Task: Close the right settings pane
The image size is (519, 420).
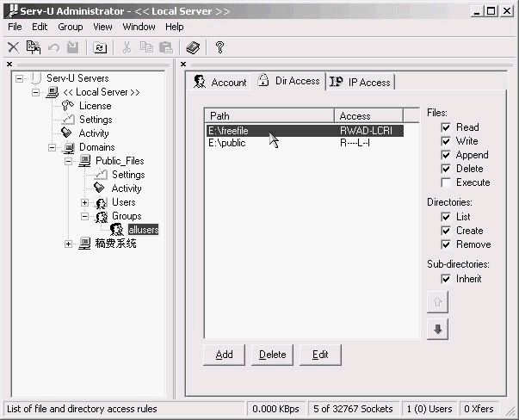Action: tap(183, 65)
